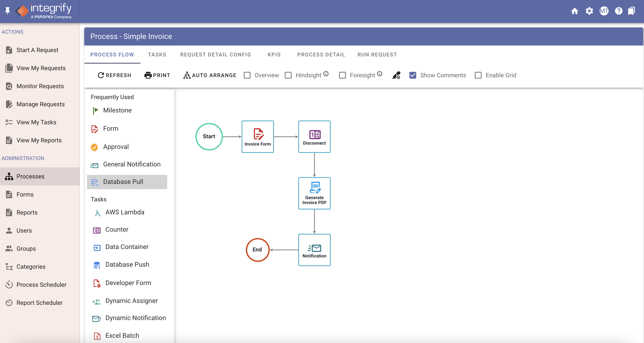Enable the Hindsight checkbox

coord(288,75)
